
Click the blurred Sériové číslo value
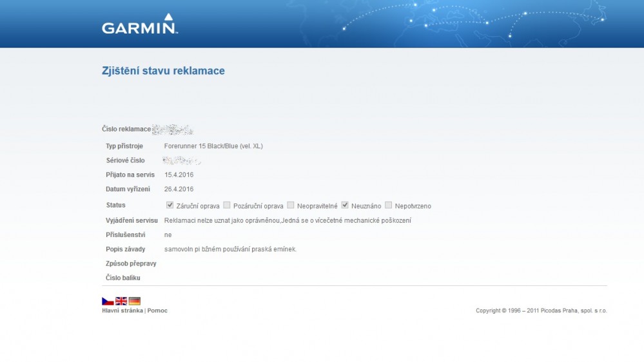pos(182,160)
